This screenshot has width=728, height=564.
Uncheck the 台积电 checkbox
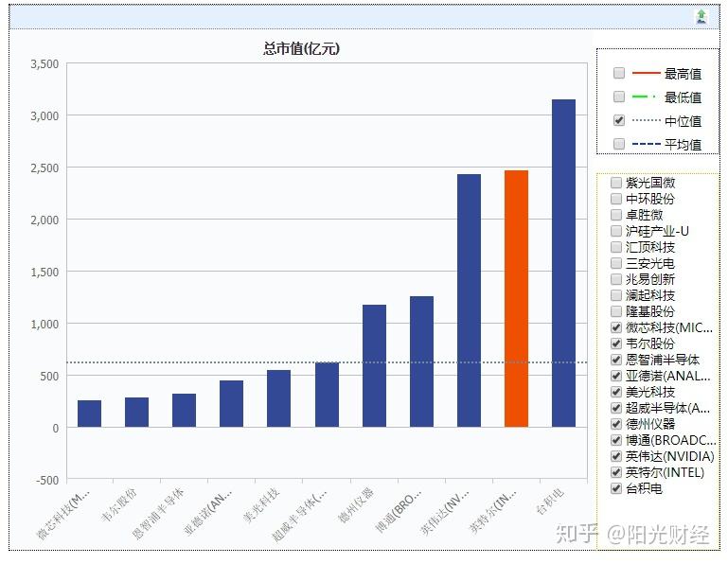[616, 488]
